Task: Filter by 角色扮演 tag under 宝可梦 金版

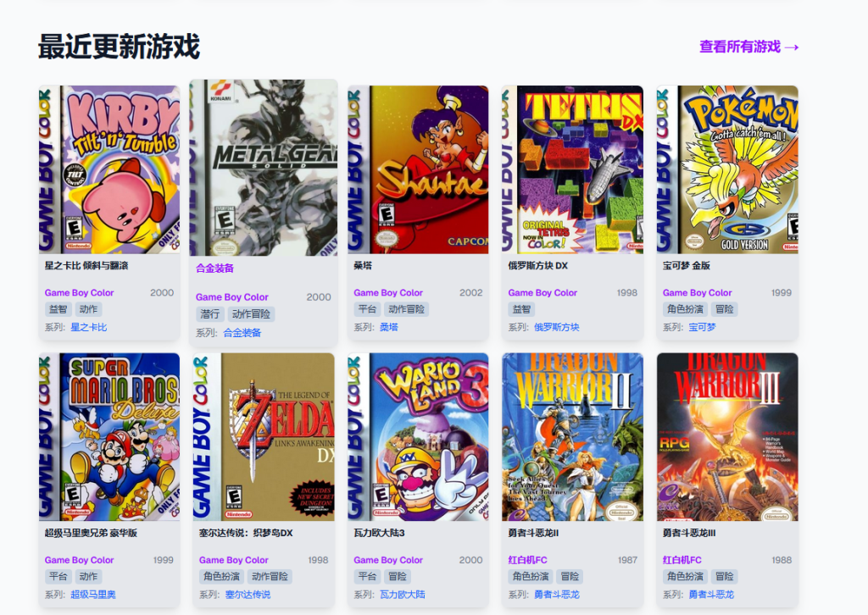Action: tap(685, 309)
